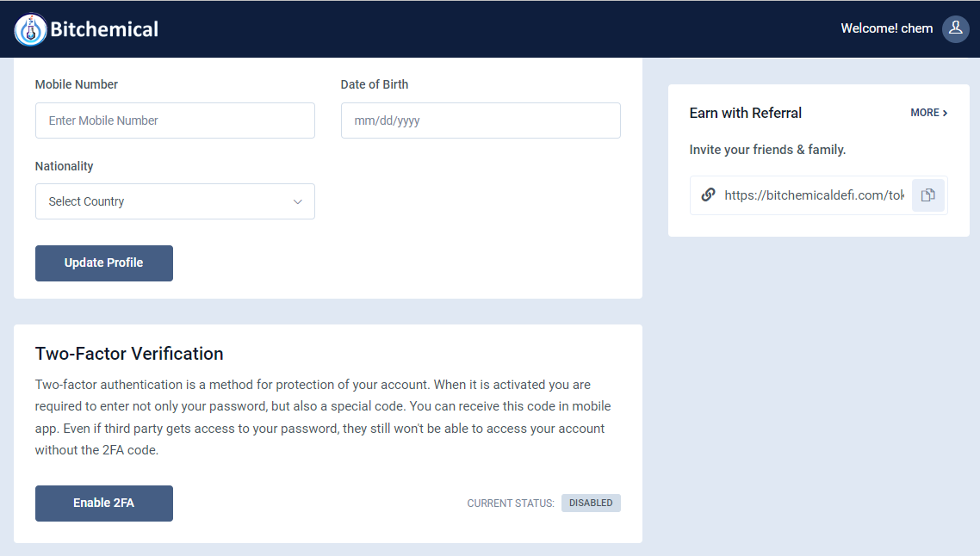Open the Welcome! chem account menu
Image resolution: width=980 pixels, height=556 pixels.
(x=886, y=28)
